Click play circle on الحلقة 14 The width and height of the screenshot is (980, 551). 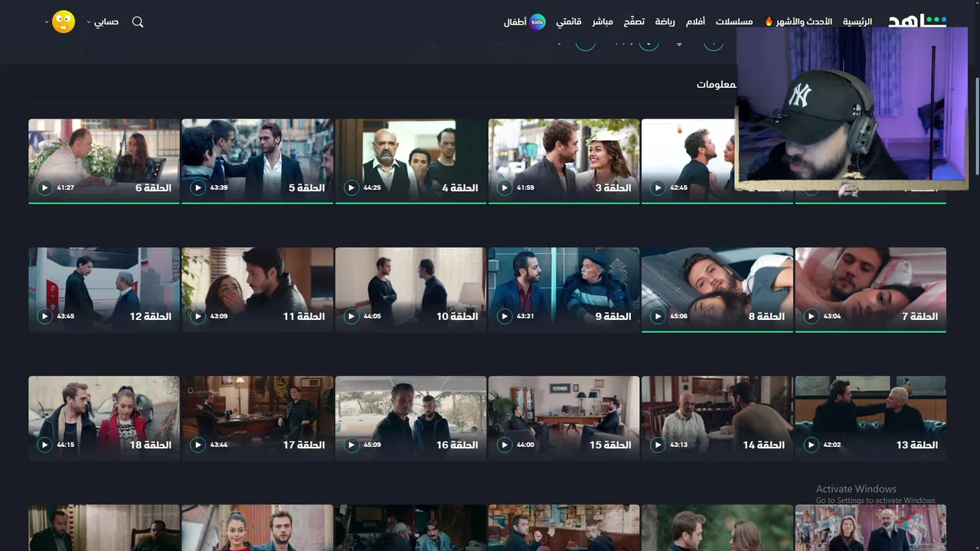point(658,445)
